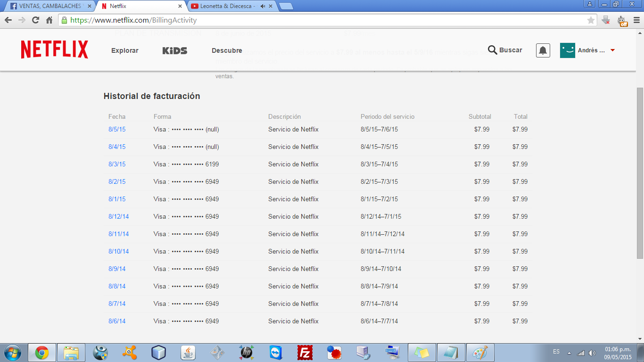644x362 pixels.
Task: Open the Descubre menu
Action: click(x=227, y=50)
